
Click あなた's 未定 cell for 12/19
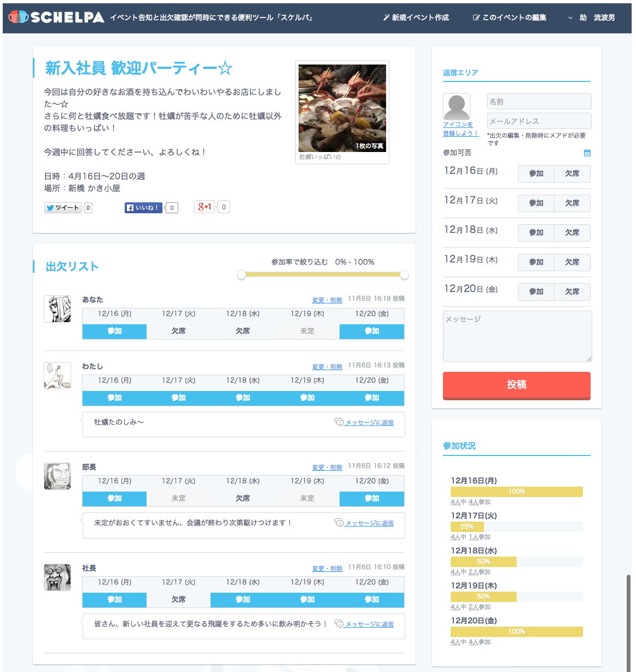pos(307,331)
